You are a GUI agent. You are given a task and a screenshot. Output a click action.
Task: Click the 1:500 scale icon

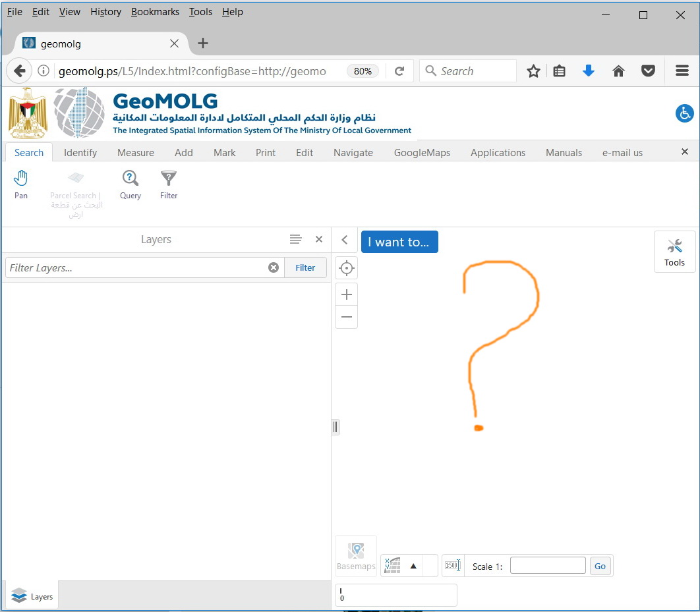[453, 566]
